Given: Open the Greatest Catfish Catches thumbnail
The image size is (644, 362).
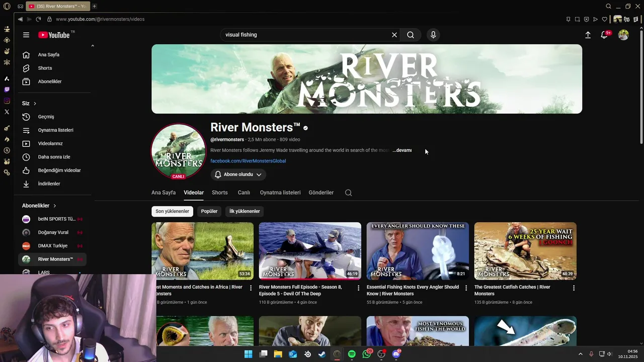Looking at the screenshot, I should (x=525, y=251).
